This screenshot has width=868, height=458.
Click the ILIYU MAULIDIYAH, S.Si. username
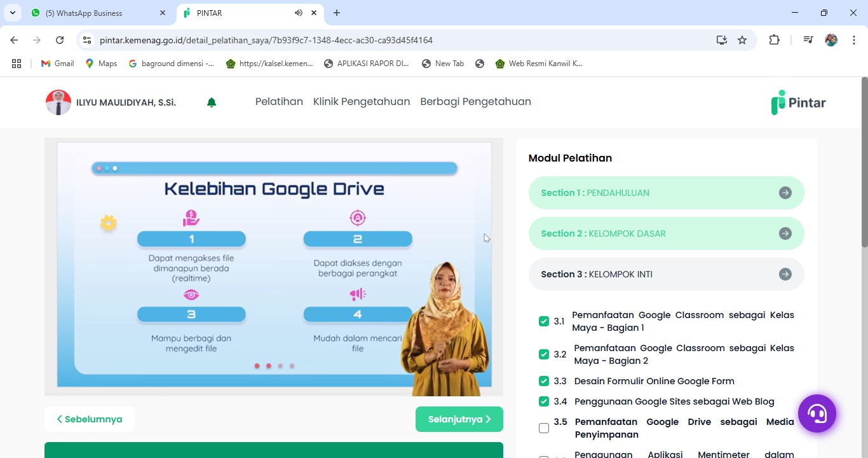126,102
